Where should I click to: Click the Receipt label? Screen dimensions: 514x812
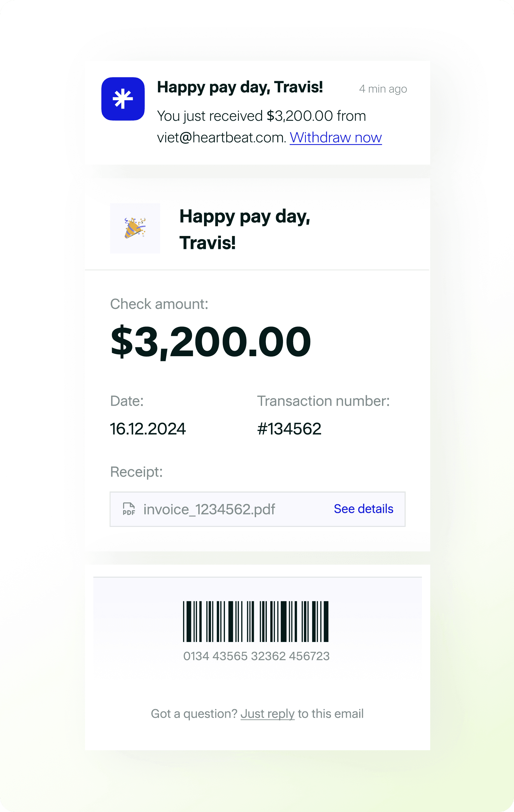point(136,472)
